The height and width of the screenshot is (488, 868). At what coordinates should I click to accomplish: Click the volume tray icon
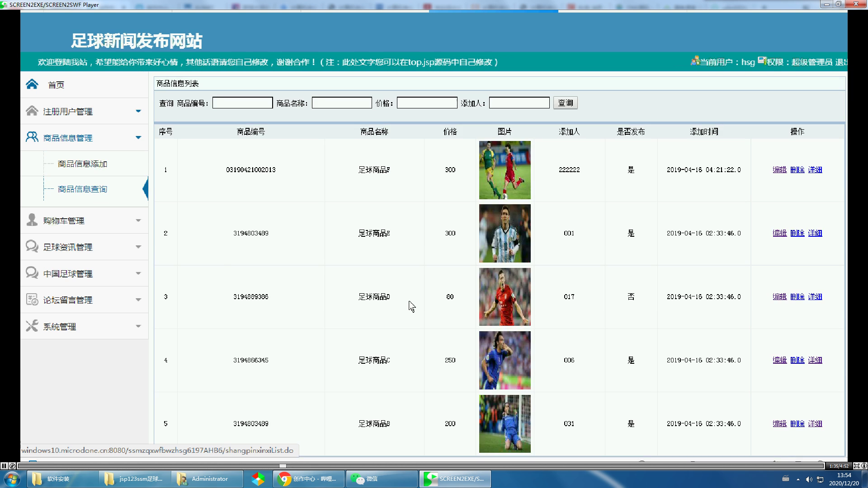(x=809, y=479)
